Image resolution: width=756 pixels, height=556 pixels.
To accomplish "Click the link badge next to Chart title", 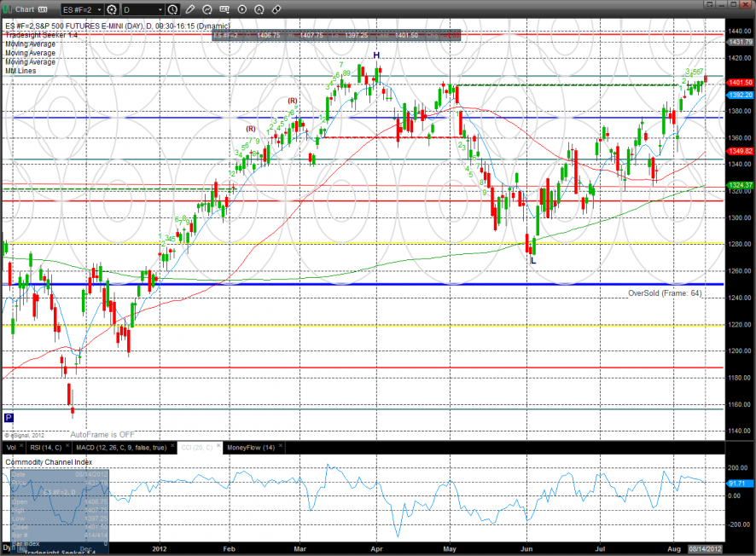I will coord(43,9).
